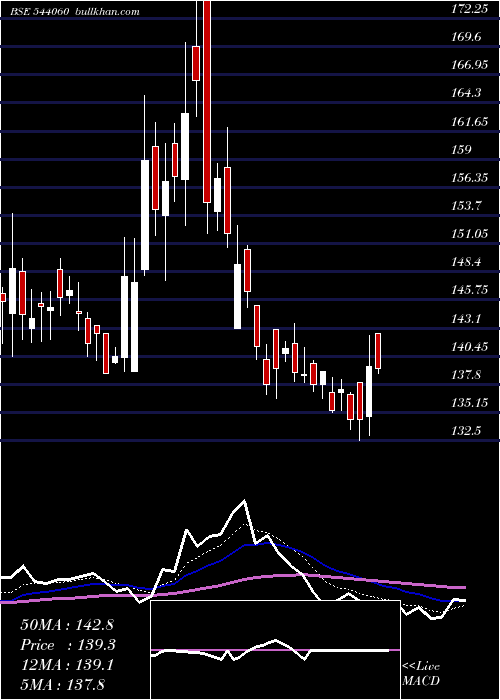This screenshot has height=700, width=500.
Task: Select the 135.15 price axis label
Action: [469, 404]
